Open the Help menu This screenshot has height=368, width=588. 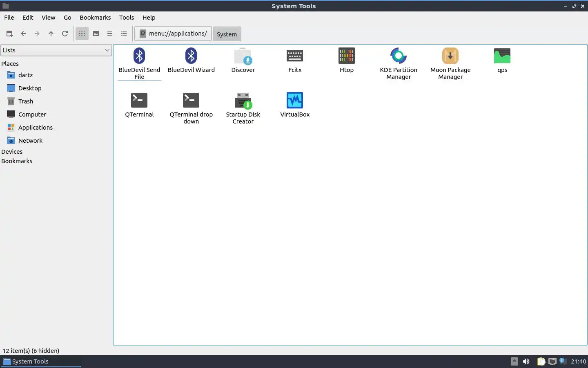pyautogui.click(x=149, y=17)
